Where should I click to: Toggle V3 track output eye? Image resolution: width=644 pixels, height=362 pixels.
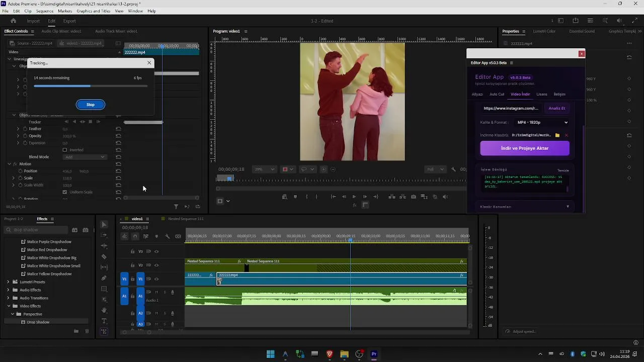coord(156,251)
